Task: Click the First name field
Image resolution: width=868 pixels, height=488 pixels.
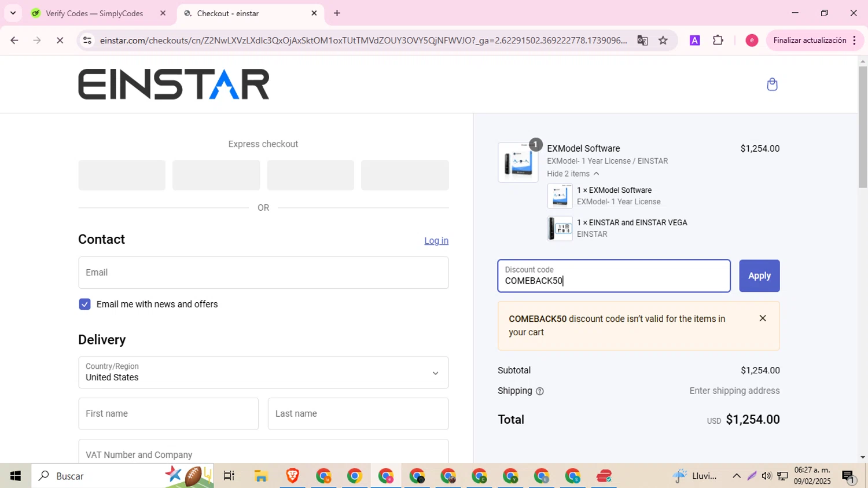Action: coord(168,414)
